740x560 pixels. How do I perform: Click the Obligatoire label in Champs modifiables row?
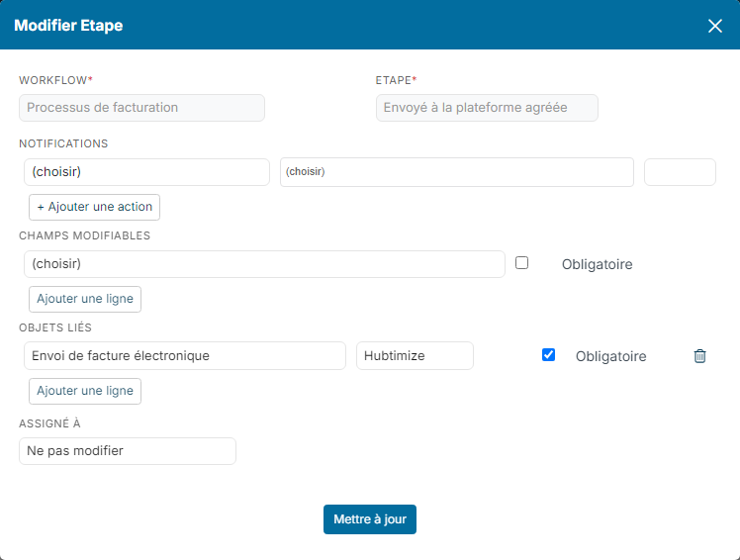597,264
